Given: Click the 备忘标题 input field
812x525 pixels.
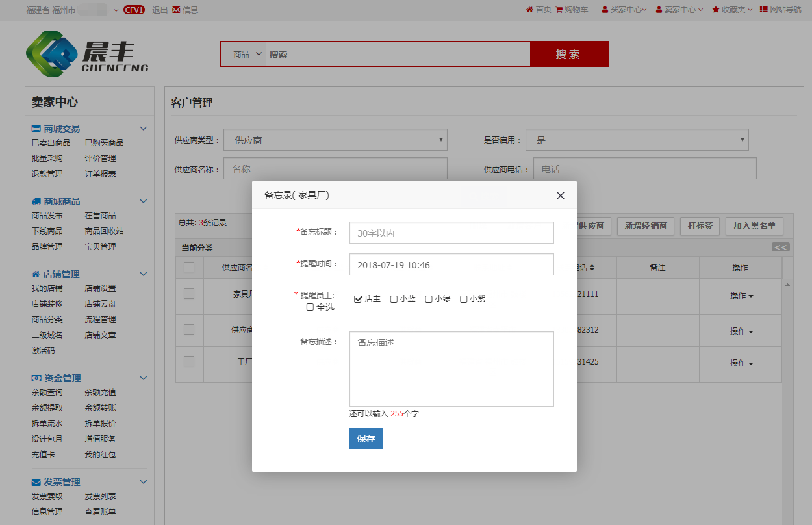Looking at the screenshot, I should coord(451,233).
